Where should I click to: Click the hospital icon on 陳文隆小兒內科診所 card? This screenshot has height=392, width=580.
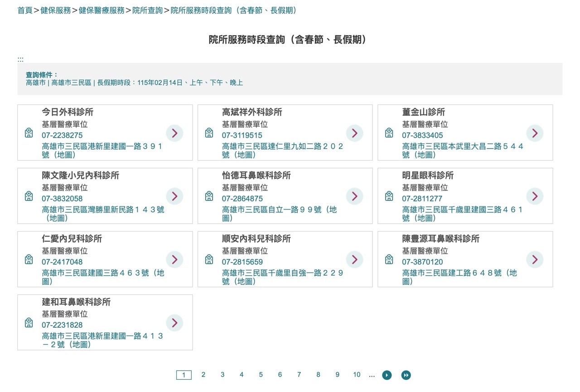29,196
